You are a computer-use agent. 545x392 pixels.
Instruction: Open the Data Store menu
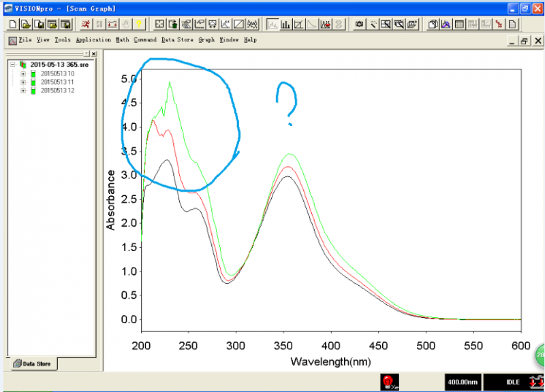(x=177, y=40)
